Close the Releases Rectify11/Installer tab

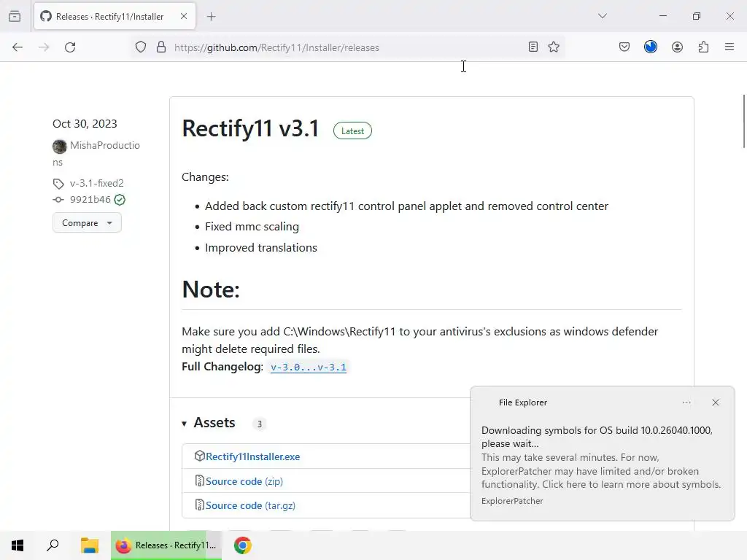[184, 16]
